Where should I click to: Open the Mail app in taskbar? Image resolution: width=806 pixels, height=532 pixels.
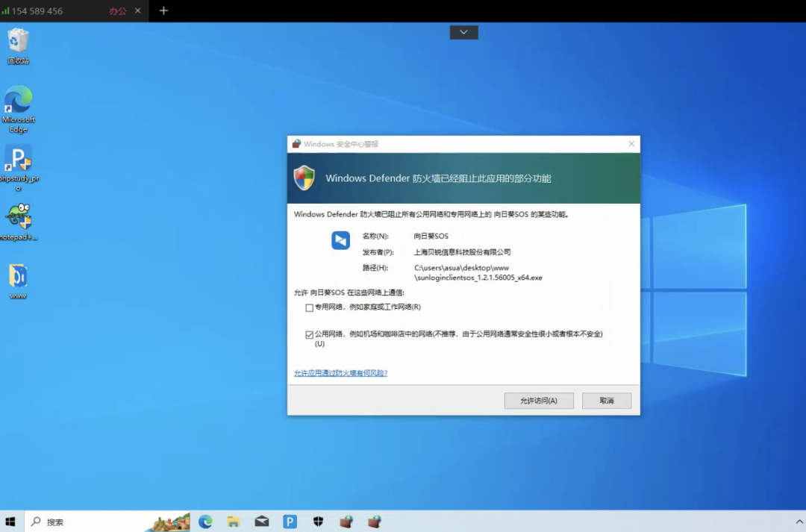[x=262, y=522]
